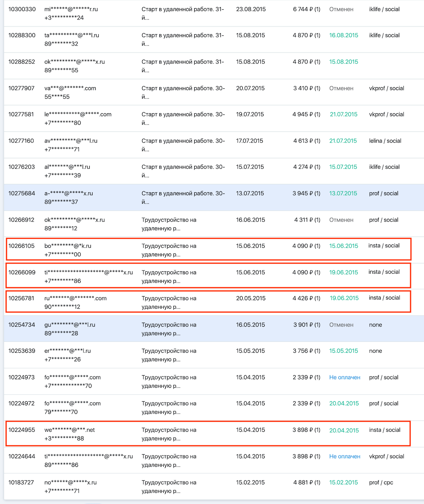Select order 10266105
Screen dimensions: 424x504
22,246
